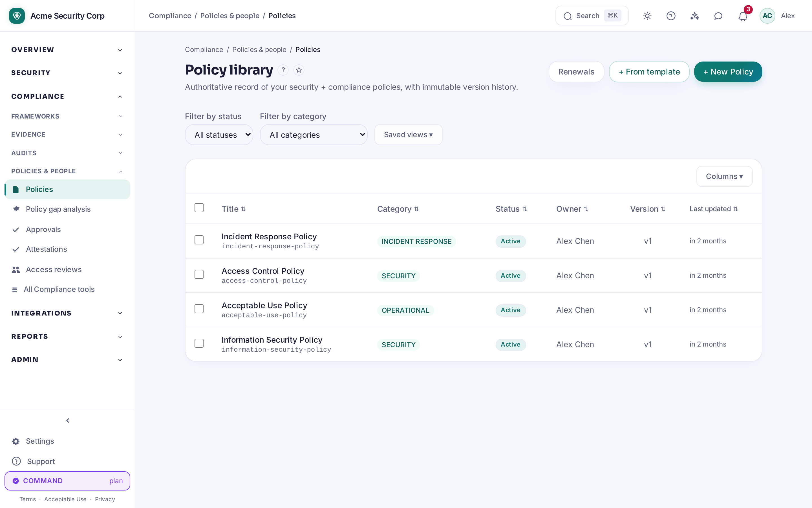The height and width of the screenshot is (508, 812).
Task: Select the Incident Response Policy checkbox
Action: pyautogui.click(x=199, y=240)
